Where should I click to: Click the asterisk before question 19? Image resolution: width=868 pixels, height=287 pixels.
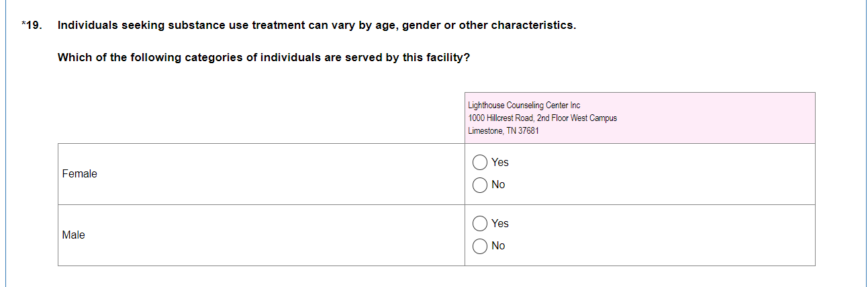tap(23, 25)
